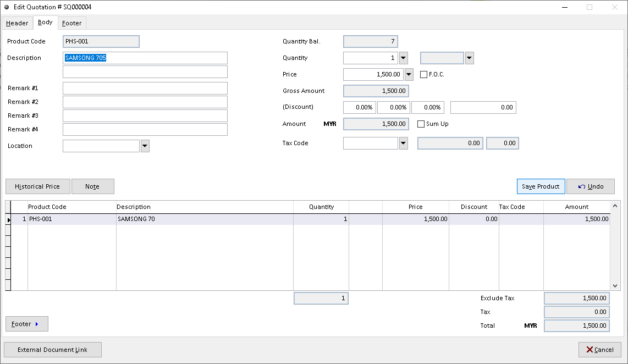Open External Document Link

52,350
